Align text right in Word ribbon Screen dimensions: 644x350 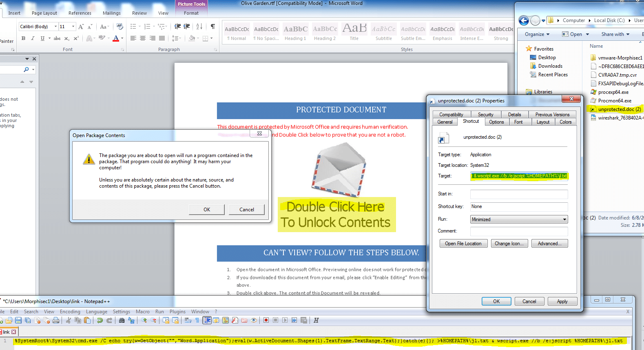click(152, 38)
